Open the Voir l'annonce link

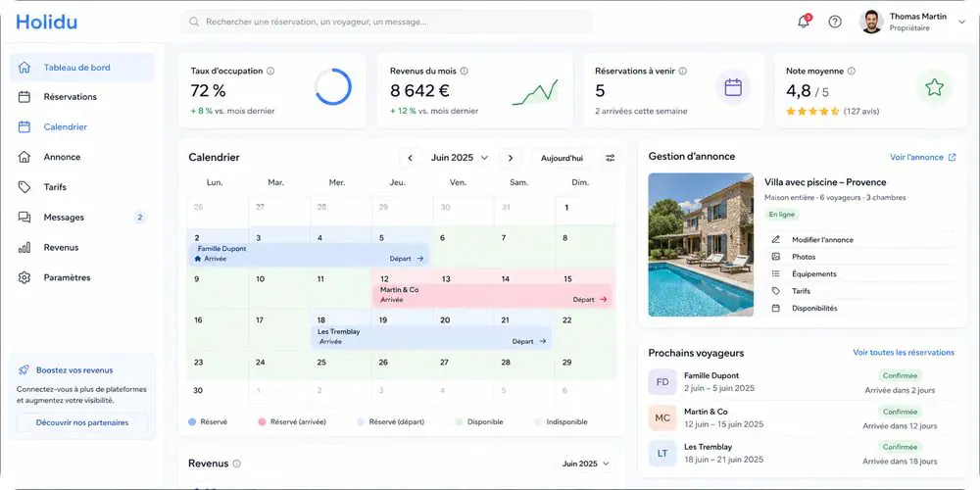point(923,158)
